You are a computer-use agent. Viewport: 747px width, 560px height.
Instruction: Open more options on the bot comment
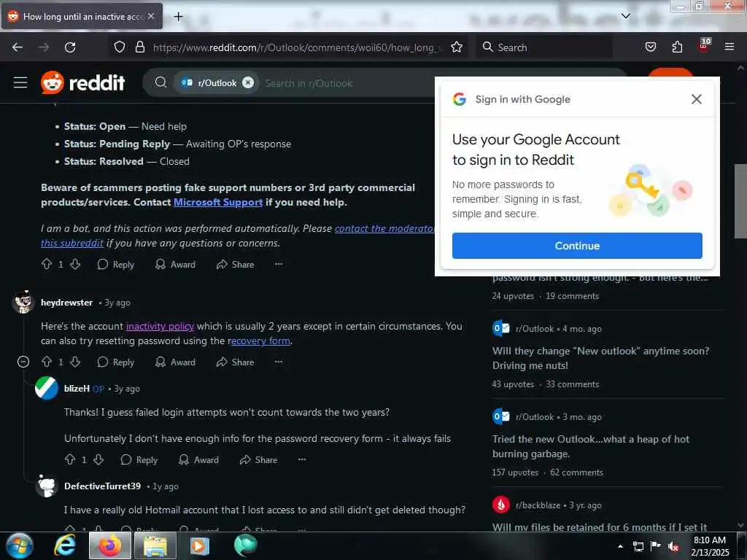(279, 264)
